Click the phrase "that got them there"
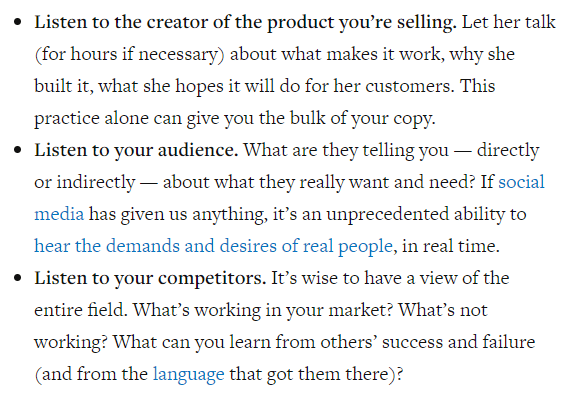This screenshot has width=570, height=405. pyautogui.click(x=309, y=374)
